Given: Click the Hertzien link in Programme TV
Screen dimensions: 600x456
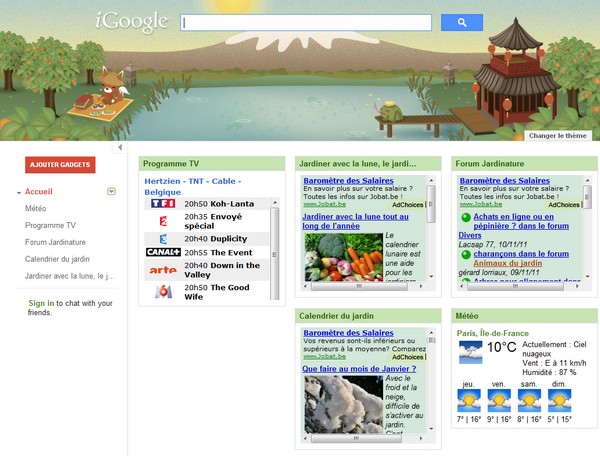Looking at the screenshot, I should click(162, 181).
